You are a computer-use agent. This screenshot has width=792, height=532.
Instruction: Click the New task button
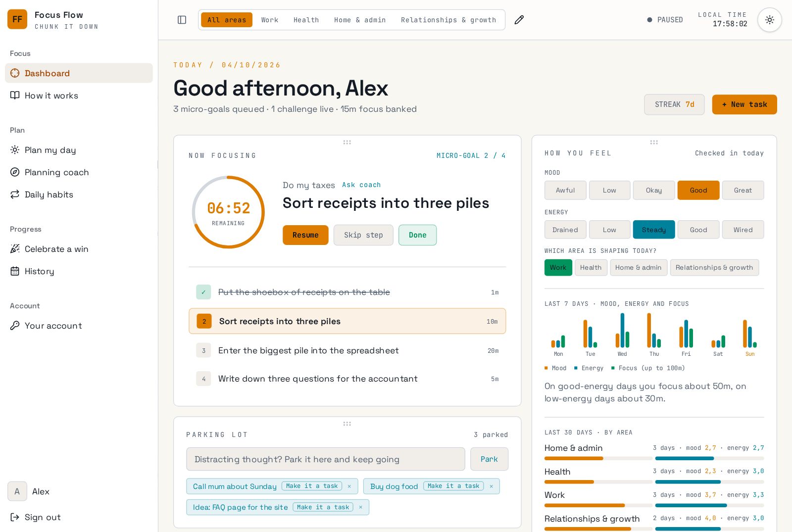(744, 104)
